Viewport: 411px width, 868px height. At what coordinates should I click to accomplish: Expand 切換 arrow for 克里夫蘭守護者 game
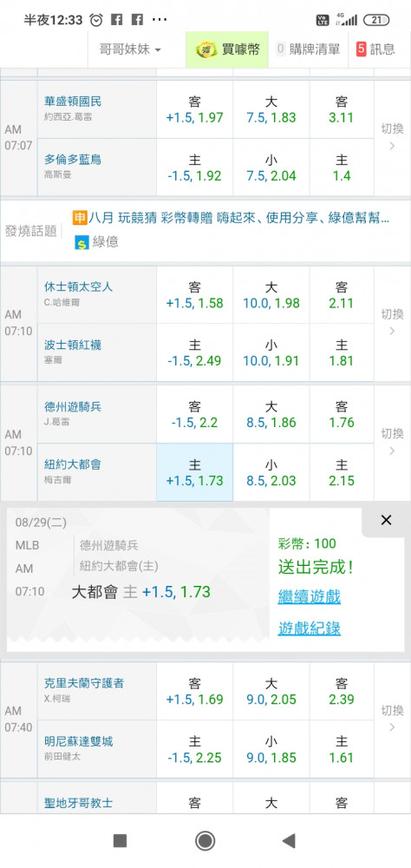pyautogui.click(x=392, y=719)
